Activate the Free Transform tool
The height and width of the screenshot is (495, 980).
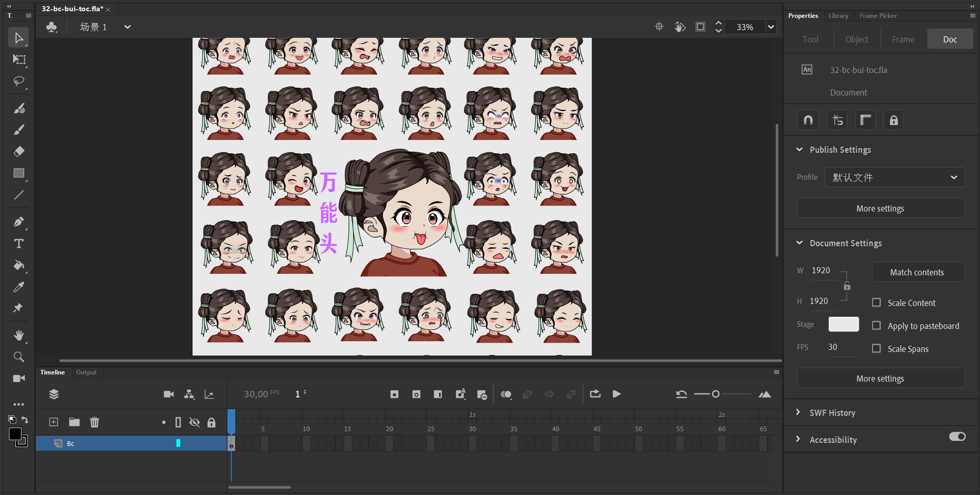tap(19, 60)
